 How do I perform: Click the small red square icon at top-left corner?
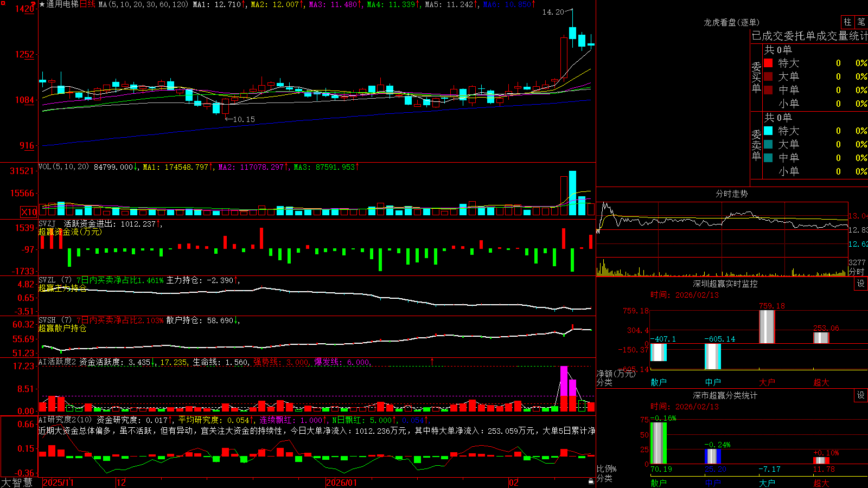coord(3,3)
